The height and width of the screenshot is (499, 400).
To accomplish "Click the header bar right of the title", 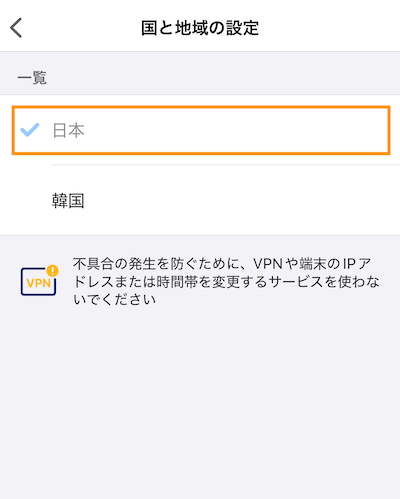I will click(x=328, y=28).
